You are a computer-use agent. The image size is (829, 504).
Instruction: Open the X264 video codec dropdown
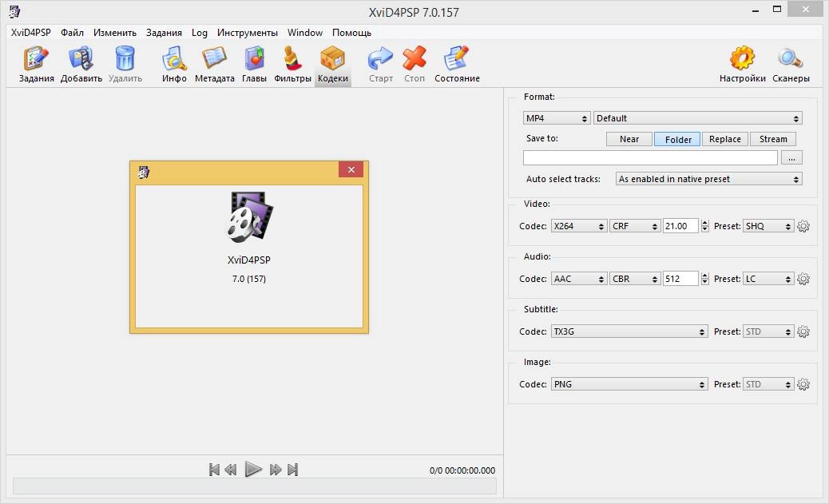click(x=578, y=226)
